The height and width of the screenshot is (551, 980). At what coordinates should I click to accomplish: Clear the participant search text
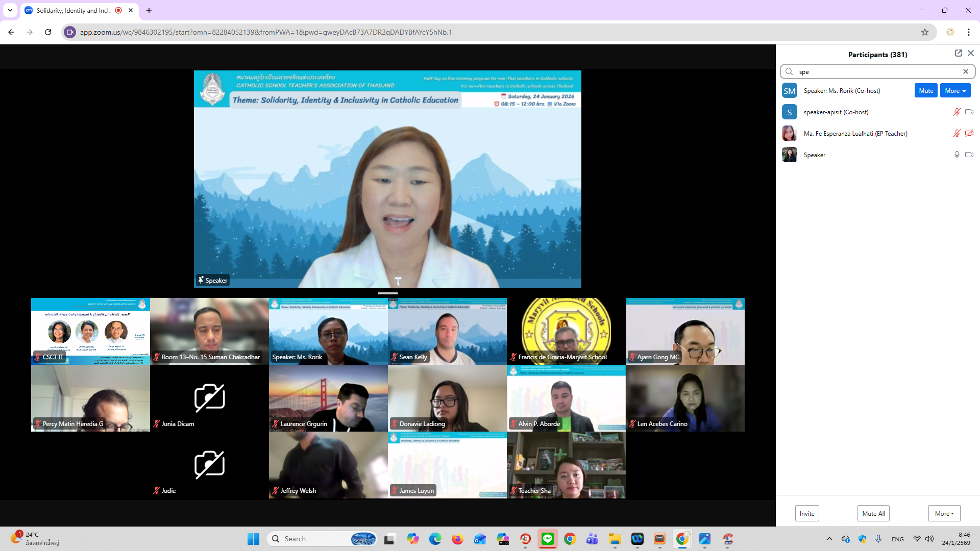click(x=965, y=71)
